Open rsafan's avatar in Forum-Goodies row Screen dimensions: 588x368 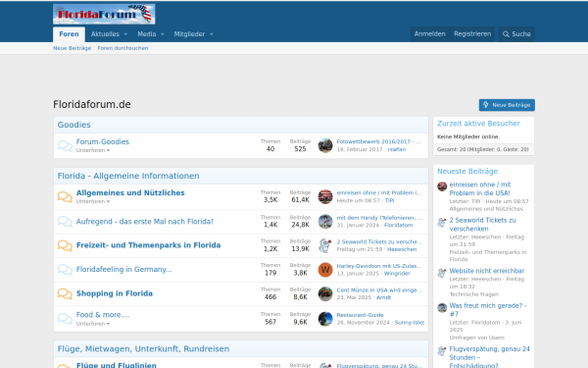point(325,145)
